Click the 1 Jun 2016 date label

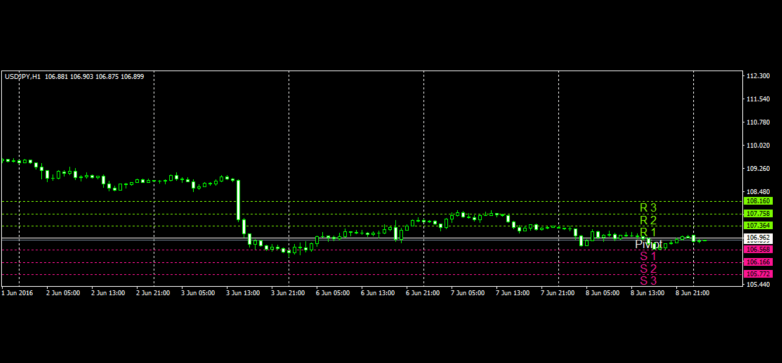17,293
